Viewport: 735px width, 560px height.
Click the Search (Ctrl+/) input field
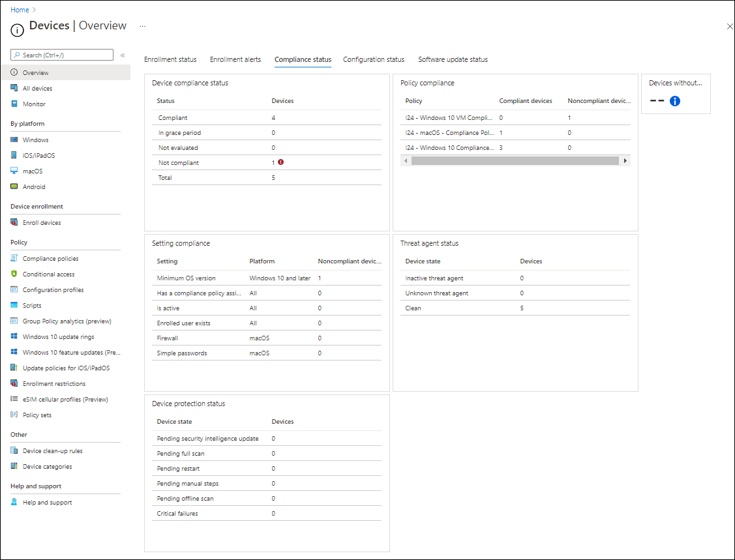tap(62, 55)
